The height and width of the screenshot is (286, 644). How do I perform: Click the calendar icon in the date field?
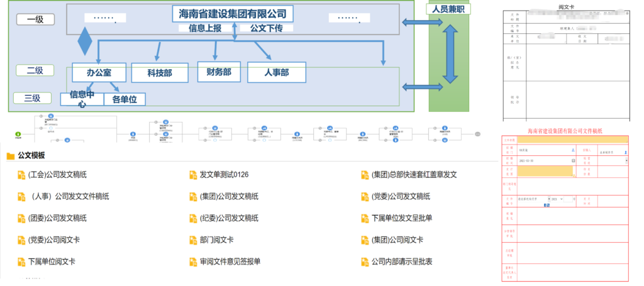pos(573,161)
